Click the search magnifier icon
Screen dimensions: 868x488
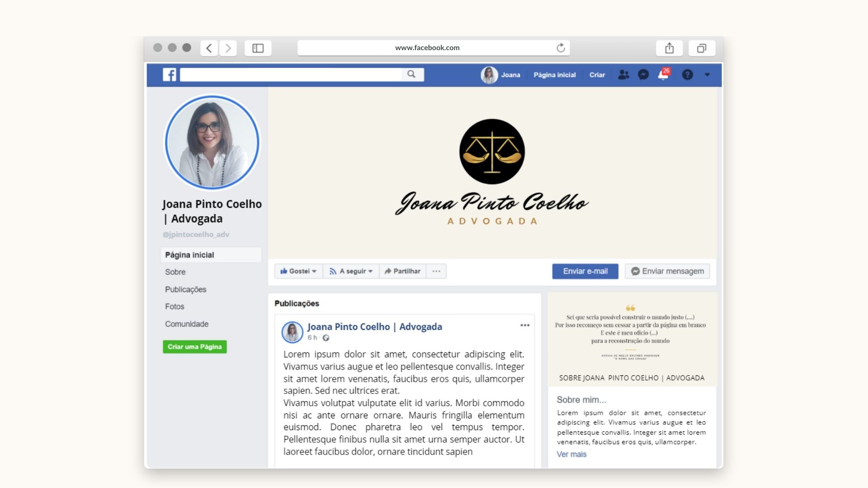point(411,74)
